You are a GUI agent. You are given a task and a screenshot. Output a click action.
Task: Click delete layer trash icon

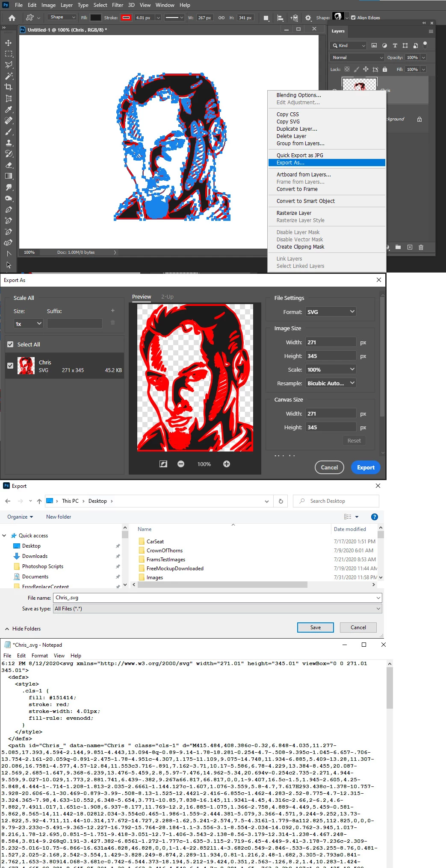pyautogui.click(x=421, y=247)
